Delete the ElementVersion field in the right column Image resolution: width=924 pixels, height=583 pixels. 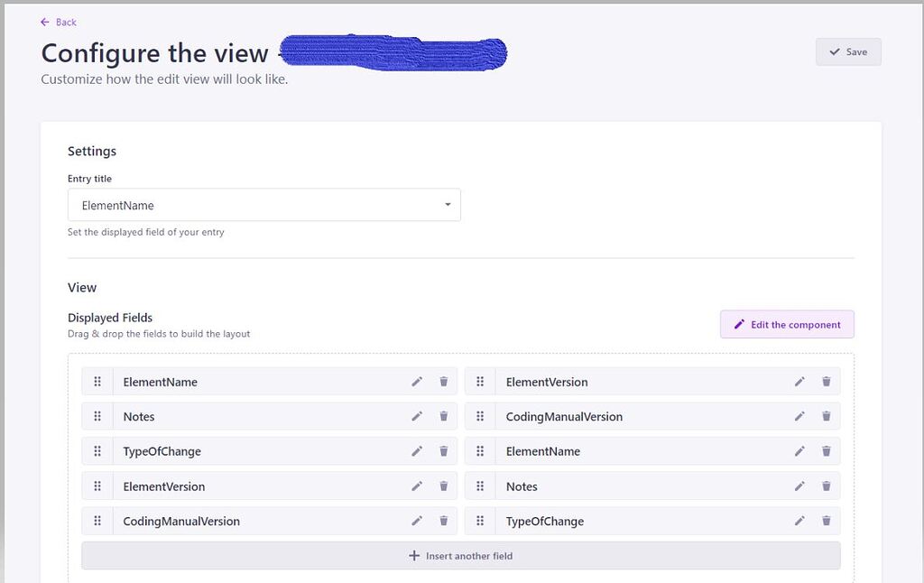(x=826, y=382)
